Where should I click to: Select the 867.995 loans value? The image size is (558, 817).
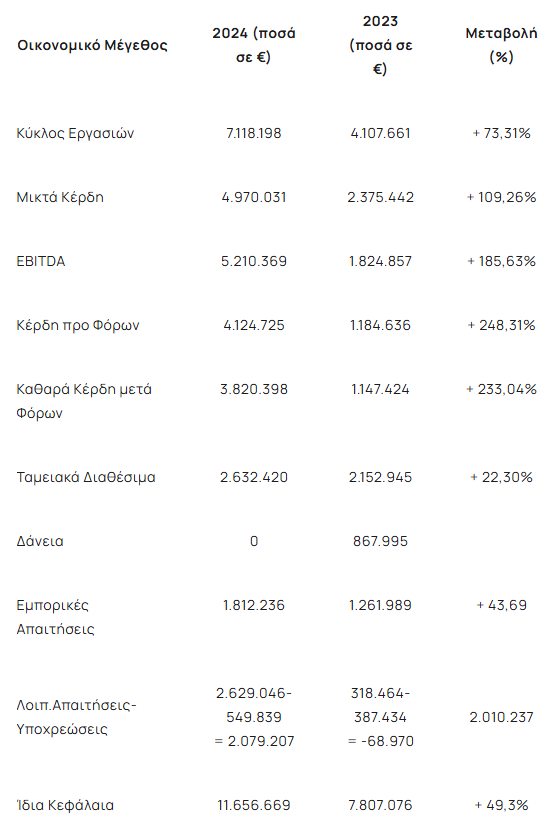click(380, 541)
